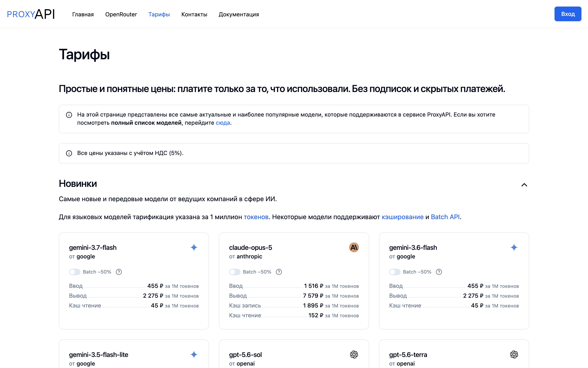
Task: Click the gemini-3.7-flash model name
Action: pyautogui.click(x=92, y=248)
